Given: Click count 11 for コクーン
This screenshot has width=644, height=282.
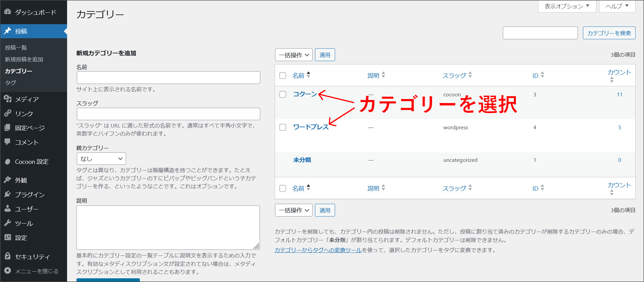Looking at the screenshot, I should 620,95.
